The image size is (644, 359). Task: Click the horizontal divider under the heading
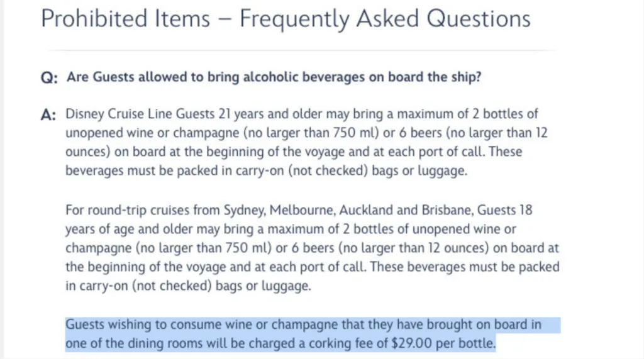click(x=299, y=50)
